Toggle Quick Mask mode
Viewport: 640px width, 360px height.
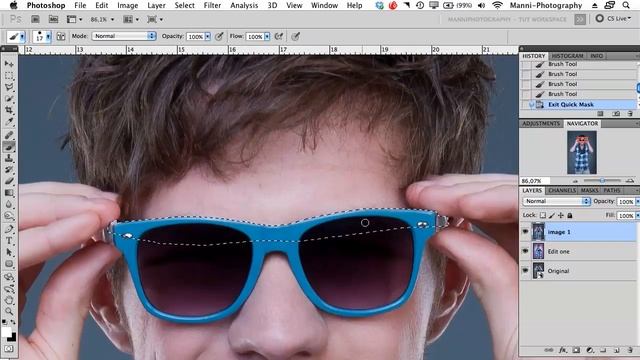9,349
